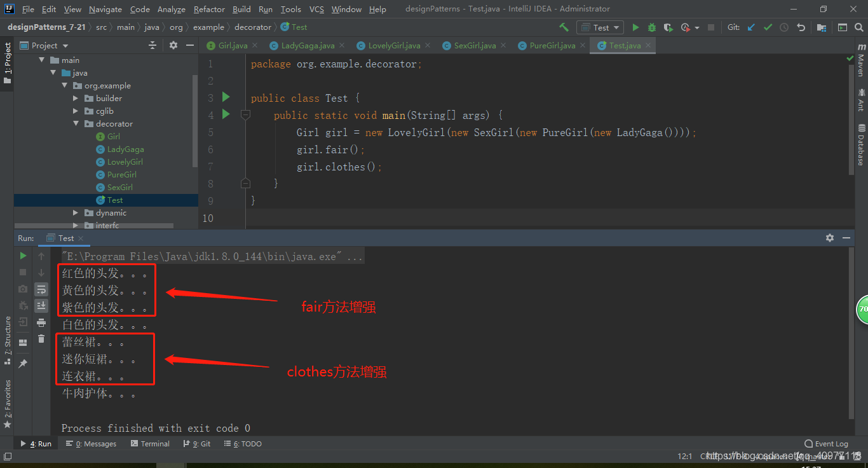Close the Girl.java tab

254,45
